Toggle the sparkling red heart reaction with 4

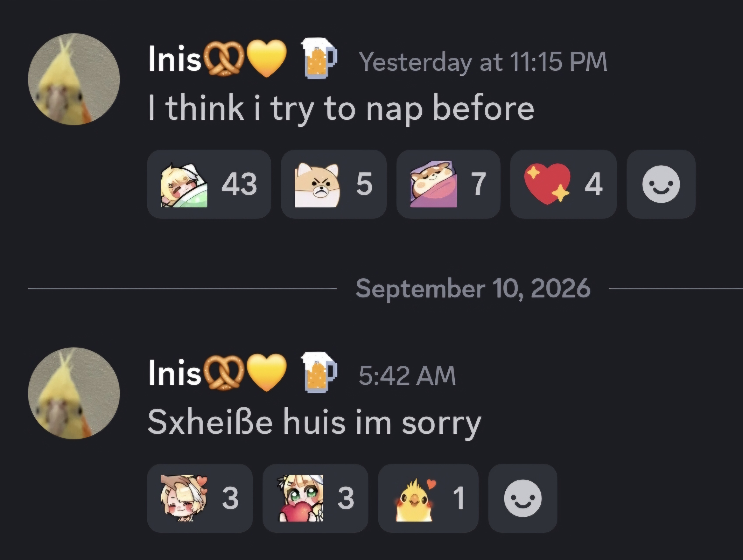563,184
